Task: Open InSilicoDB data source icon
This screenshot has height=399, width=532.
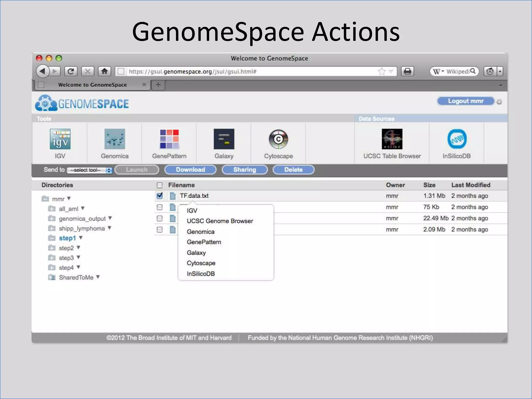Action: click(457, 139)
